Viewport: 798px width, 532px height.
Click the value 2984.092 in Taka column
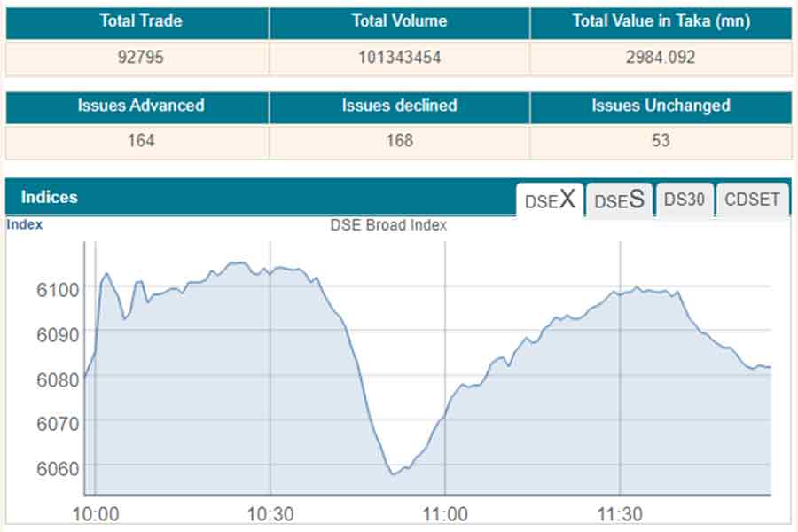click(658, 56)
